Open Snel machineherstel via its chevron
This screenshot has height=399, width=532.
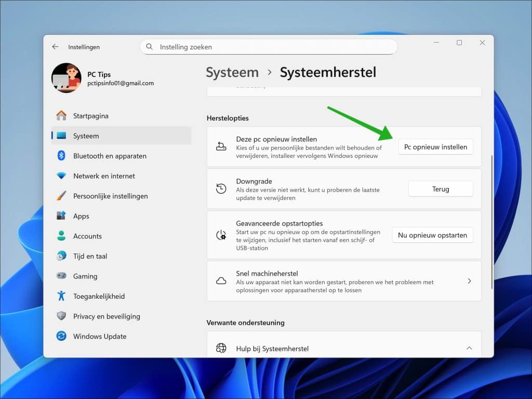coord(469,281)
